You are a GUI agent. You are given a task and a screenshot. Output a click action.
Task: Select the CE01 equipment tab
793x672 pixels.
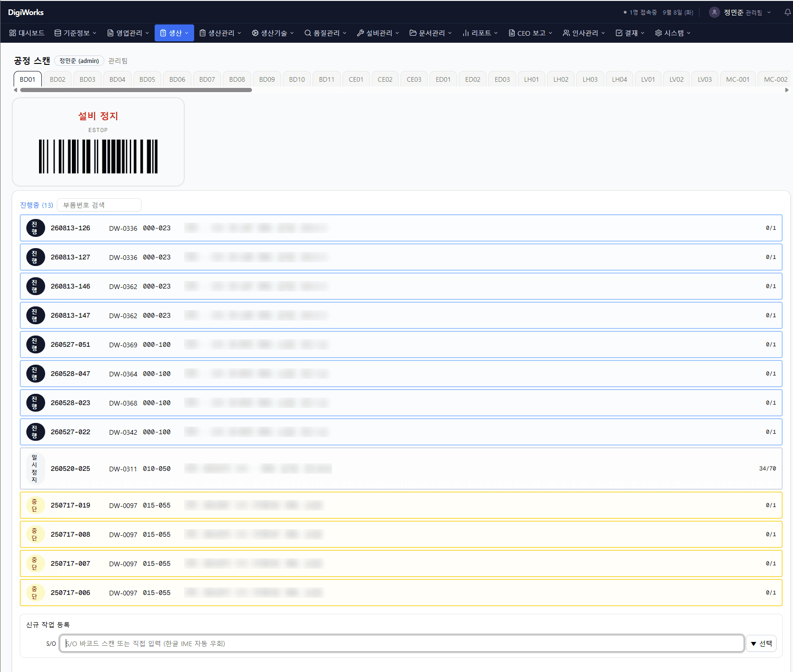coord(356,79)
